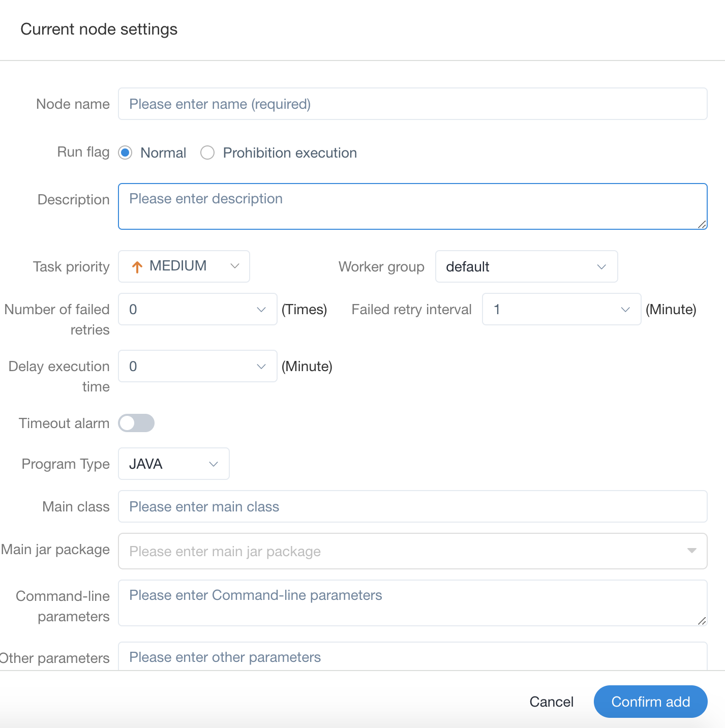Cancel the node settings dialog
725x728 pixels.
click(551, 702)
